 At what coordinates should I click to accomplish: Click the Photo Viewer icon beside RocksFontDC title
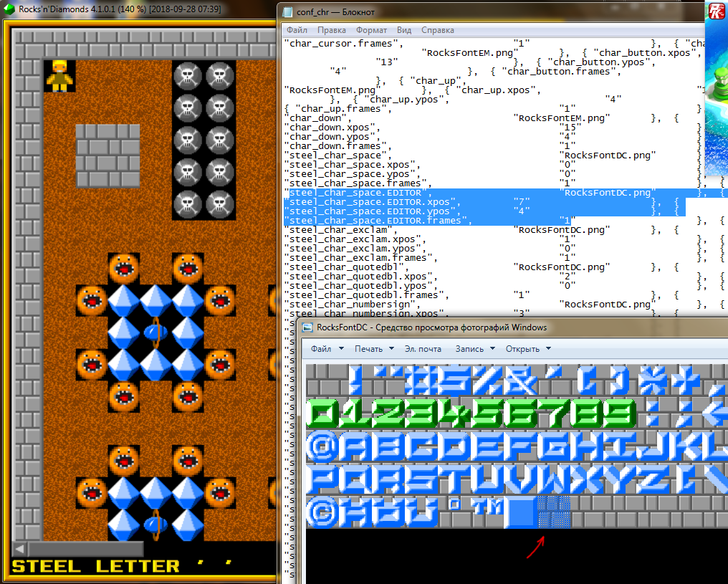point(308,327)
